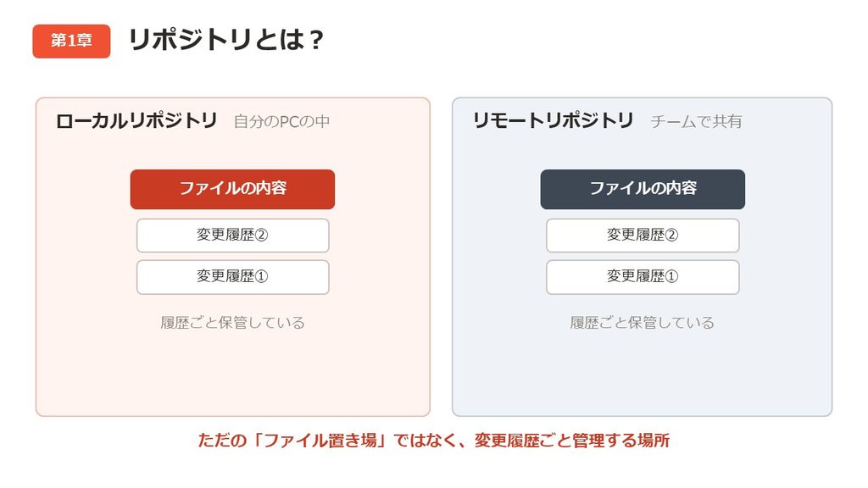Click 変更履歴ごと管理する場所 in the footer sentence
The height and width of the screenshot is (488, 868).
pyautogui.click(x=572, y=441)
